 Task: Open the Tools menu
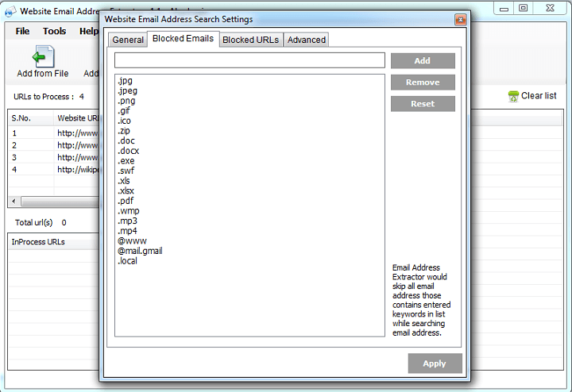point(54,31)
